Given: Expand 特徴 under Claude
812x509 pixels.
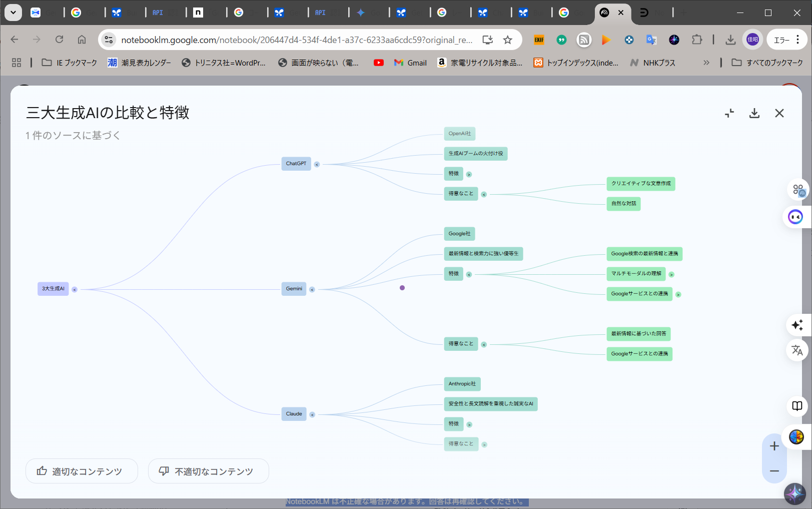Looking at the screenshot, I should click(x=469, y=424).
